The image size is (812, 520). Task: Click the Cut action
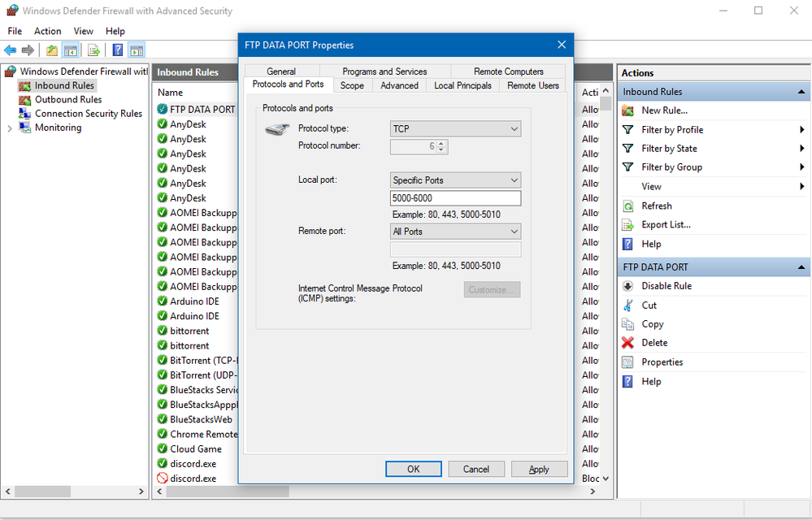pos(649,305)
